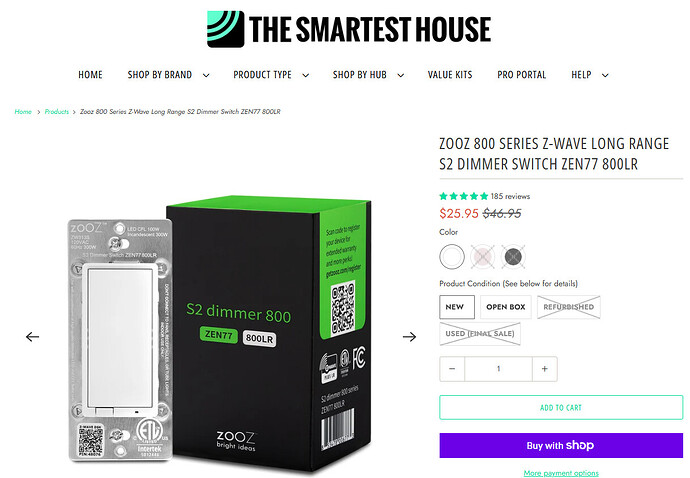Advance to next product image arrow

(x=409, y=337)
